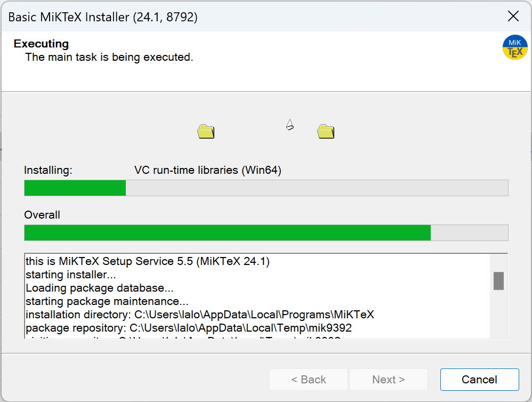Click the Overall progress bar
This screenshot has width=532, height=402.
(266, 233)
